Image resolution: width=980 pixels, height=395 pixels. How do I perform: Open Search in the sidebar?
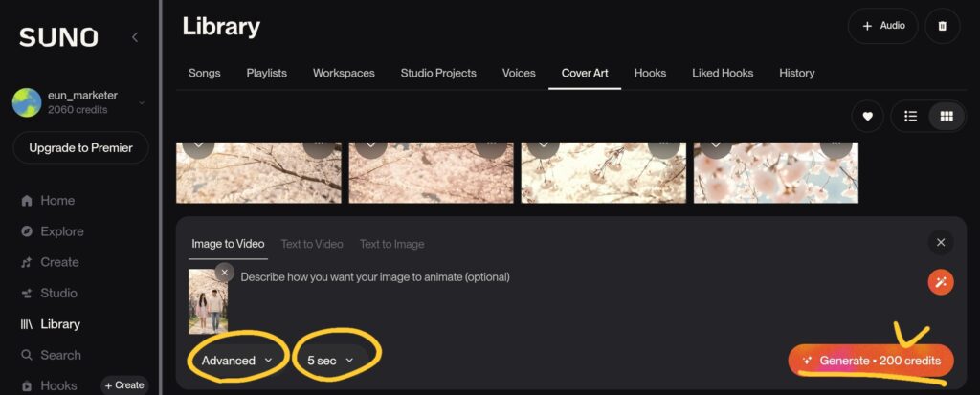[x=60, y=355]
